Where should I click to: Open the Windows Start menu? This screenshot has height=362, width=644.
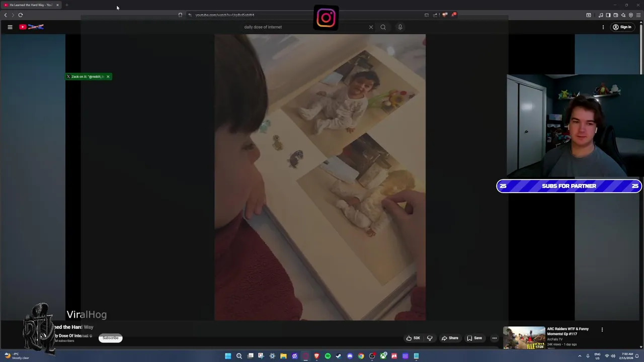tap(228, 356)
